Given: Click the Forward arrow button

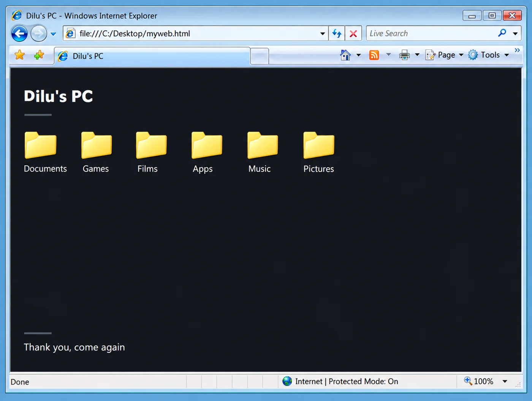Looking at the screenshot, I should point(38,33).
